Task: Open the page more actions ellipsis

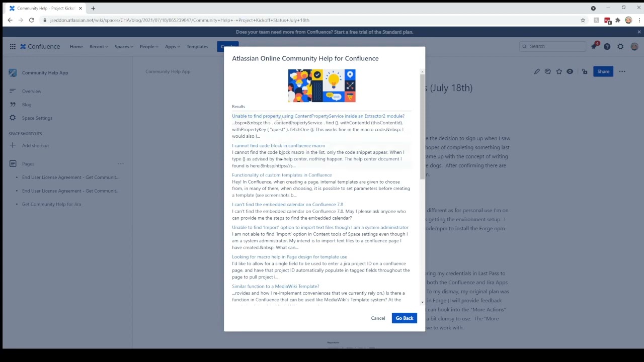Action: point(622,71)
